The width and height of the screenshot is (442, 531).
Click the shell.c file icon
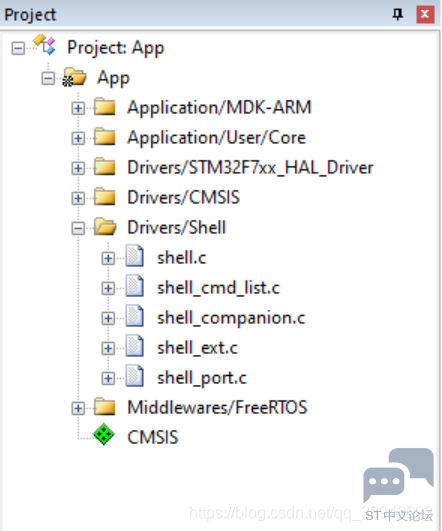coord(134,256)
